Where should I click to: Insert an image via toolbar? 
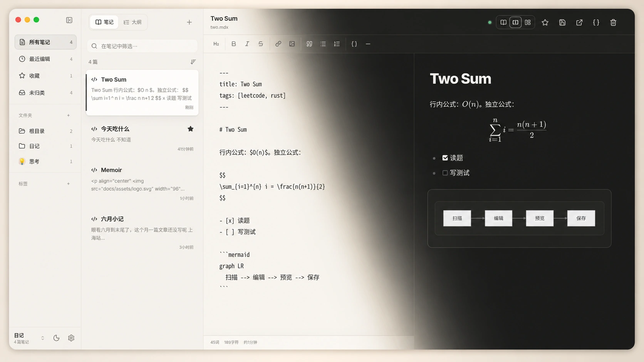(x=292, y=44)
